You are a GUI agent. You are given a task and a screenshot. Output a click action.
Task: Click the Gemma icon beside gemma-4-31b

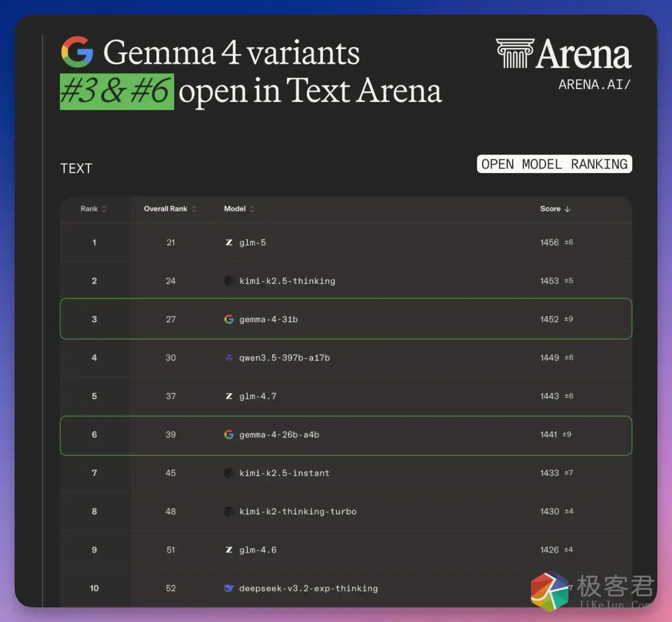point(229,319)
